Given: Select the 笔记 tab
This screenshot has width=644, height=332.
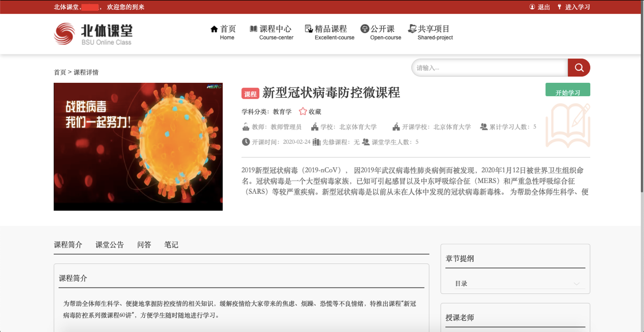Looking at the screenshot, I should pyautogui.click(x=171, y=245).
